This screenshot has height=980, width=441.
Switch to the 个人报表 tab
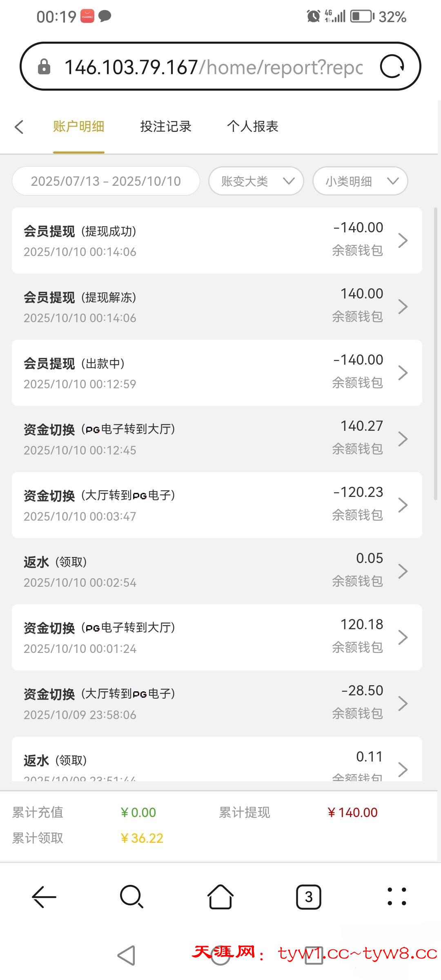click(252, 127)
